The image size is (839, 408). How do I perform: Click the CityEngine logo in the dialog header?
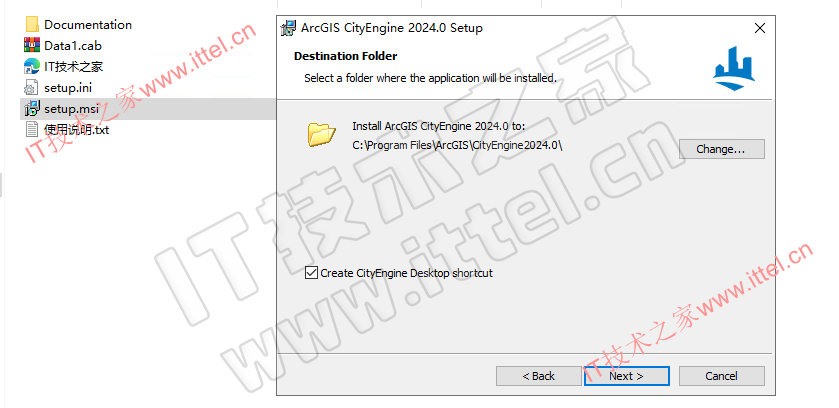[x=734, y=68]
